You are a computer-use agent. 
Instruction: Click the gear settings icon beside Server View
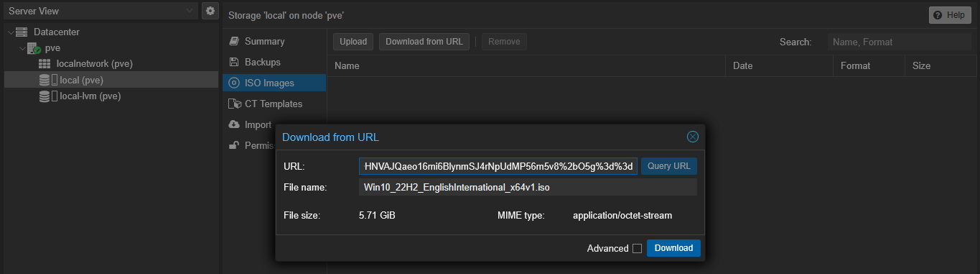coord(210,11)
